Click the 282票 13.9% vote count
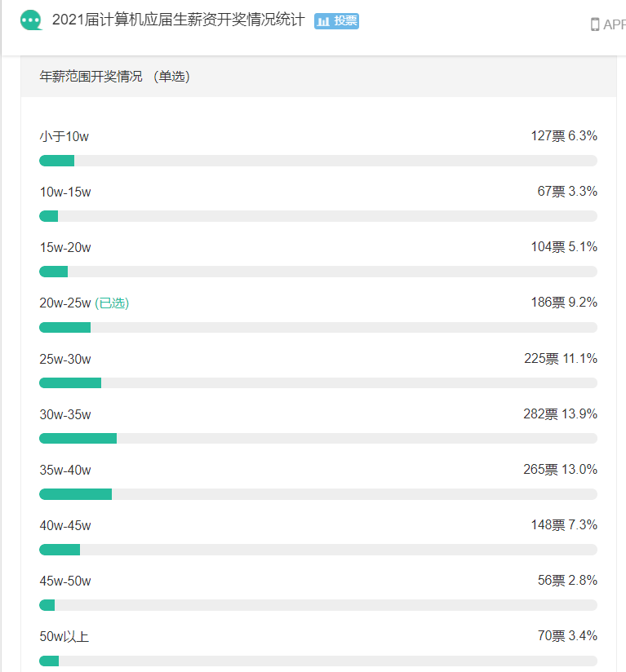 560,414
